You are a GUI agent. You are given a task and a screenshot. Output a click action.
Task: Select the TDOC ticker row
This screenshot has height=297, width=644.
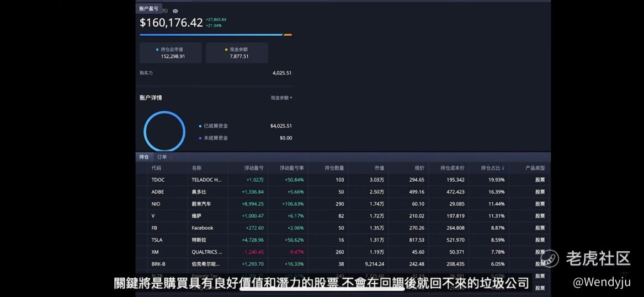343,180
